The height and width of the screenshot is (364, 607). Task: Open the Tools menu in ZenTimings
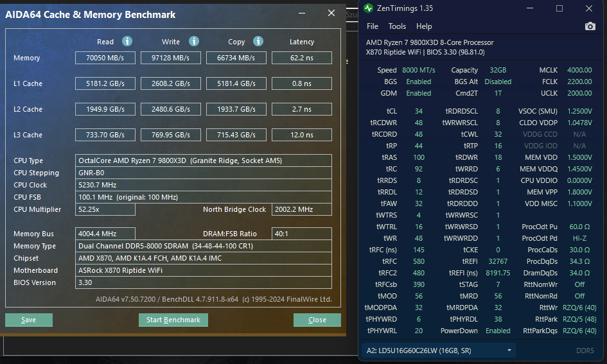click(397, 26)
